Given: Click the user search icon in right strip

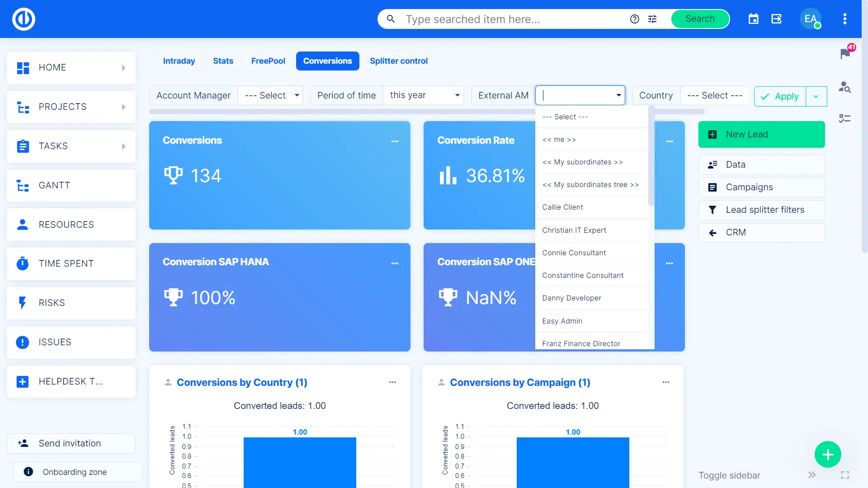Looking at the screenshot, I should coord(844,87).
